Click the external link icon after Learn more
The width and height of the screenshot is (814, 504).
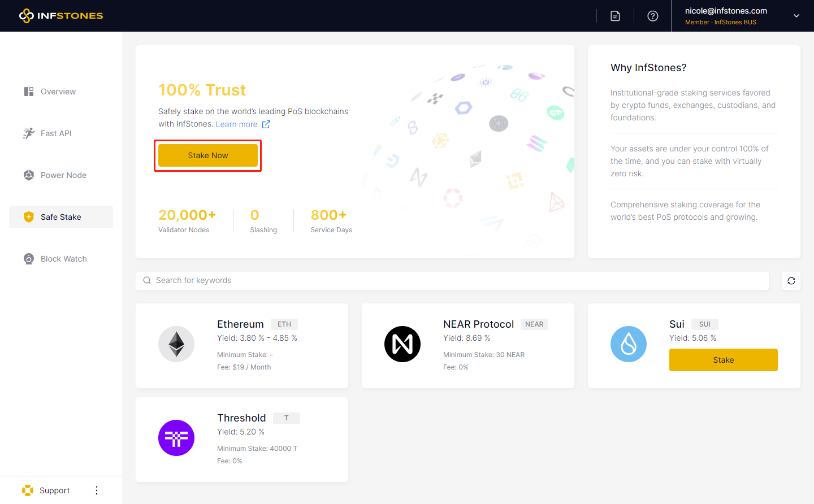point(266,124)
